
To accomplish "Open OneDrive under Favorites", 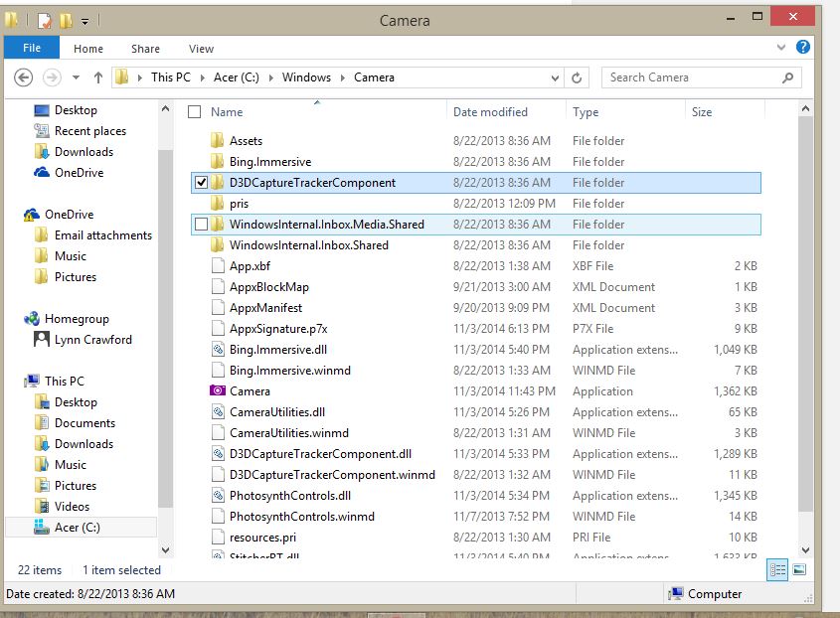I will point(69,173).
